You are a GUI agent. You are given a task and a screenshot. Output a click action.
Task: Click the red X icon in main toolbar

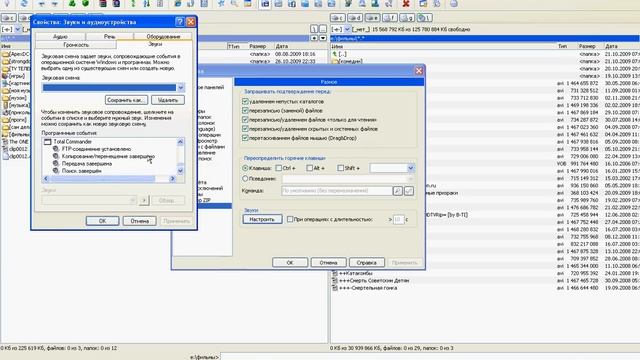click(x=406, y=4)
